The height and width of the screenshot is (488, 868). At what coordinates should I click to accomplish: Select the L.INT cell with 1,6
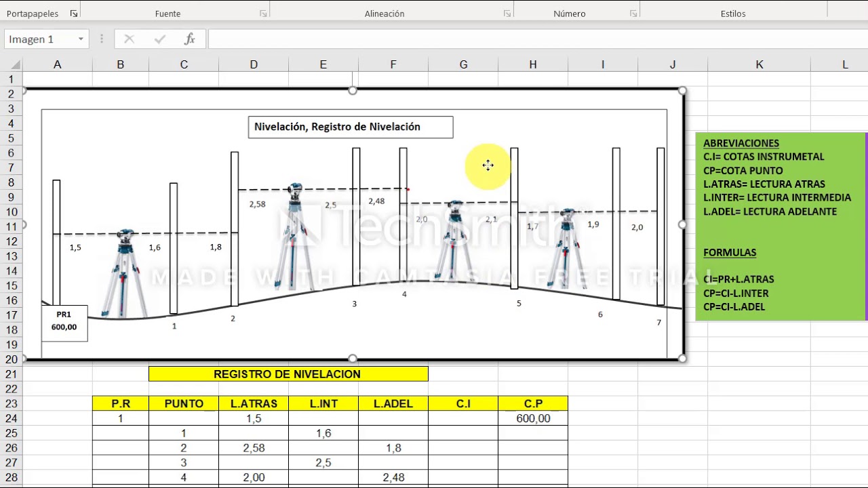pos(323,433)
